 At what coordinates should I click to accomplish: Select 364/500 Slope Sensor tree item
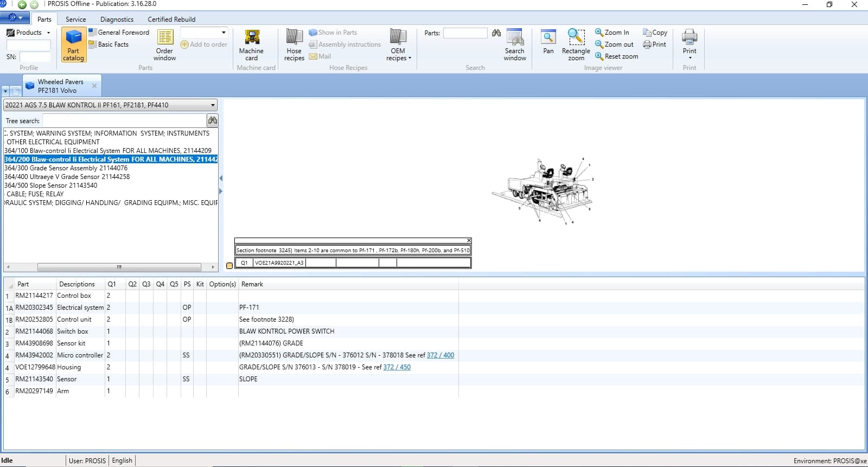51,185
